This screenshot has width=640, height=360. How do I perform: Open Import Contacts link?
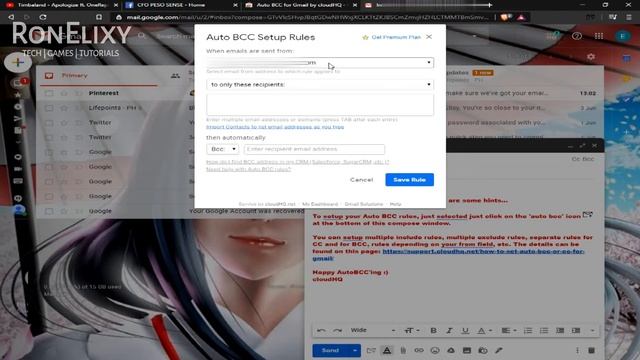[275, 127]
